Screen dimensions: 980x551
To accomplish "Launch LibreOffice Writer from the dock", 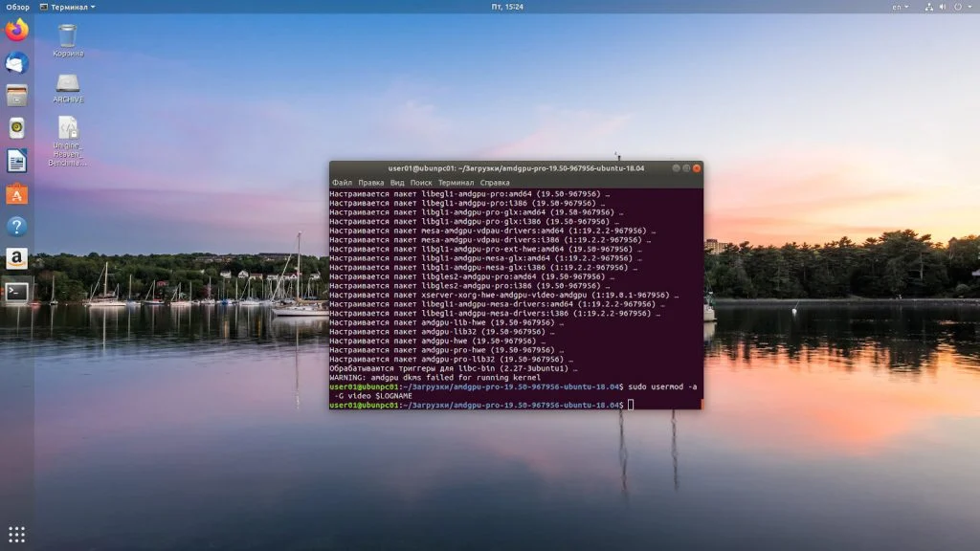I will click(x=17, y=161).
